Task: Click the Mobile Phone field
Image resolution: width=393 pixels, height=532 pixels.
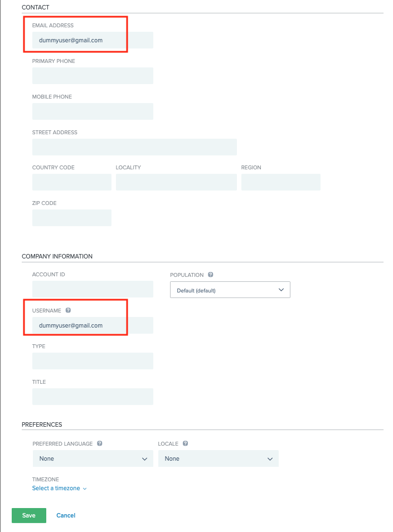Action: click(93, 111)
